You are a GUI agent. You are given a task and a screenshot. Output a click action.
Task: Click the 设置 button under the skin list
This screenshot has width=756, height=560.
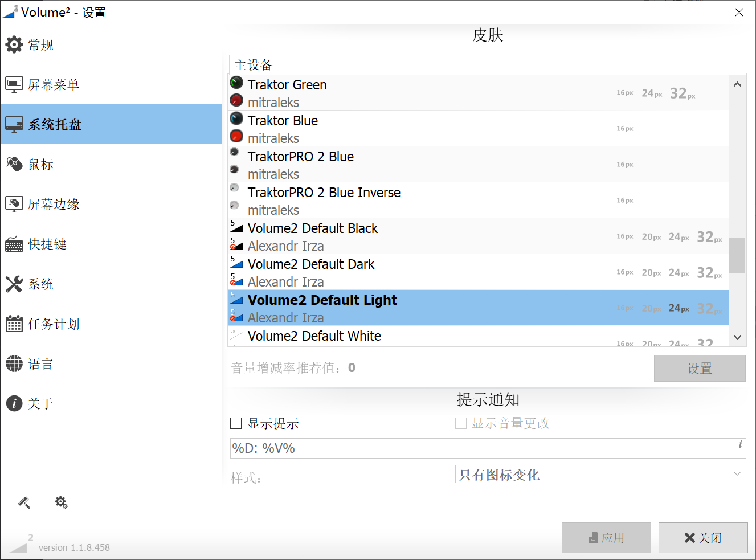coord(700,369)
